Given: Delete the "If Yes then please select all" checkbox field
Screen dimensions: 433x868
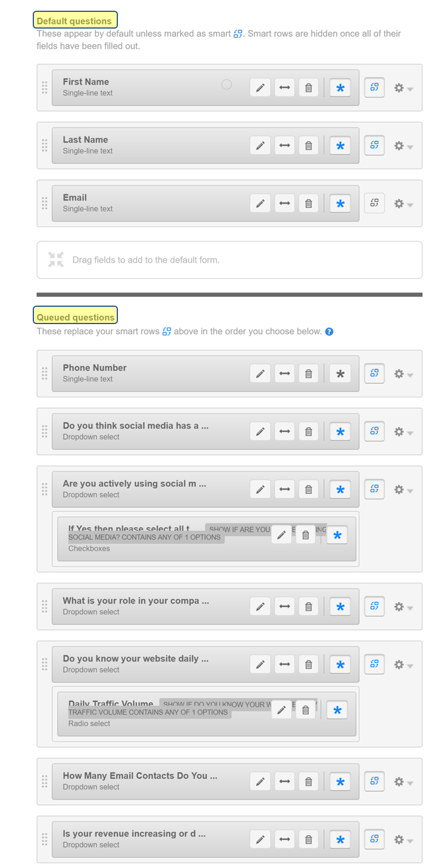Looking at the screenshot, I should point(305,534).
